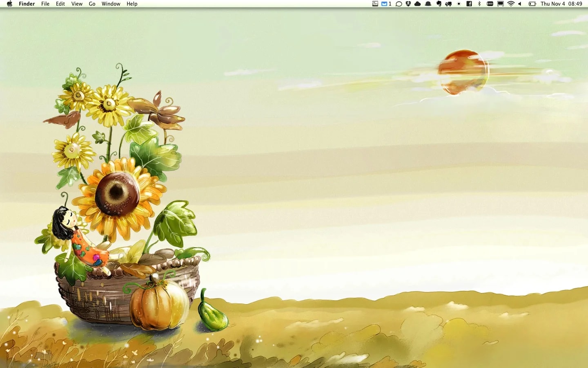Open the battery status menu
Image resolution: width=588 pixels, height=368 pixels.
click(x=532, y=4)
